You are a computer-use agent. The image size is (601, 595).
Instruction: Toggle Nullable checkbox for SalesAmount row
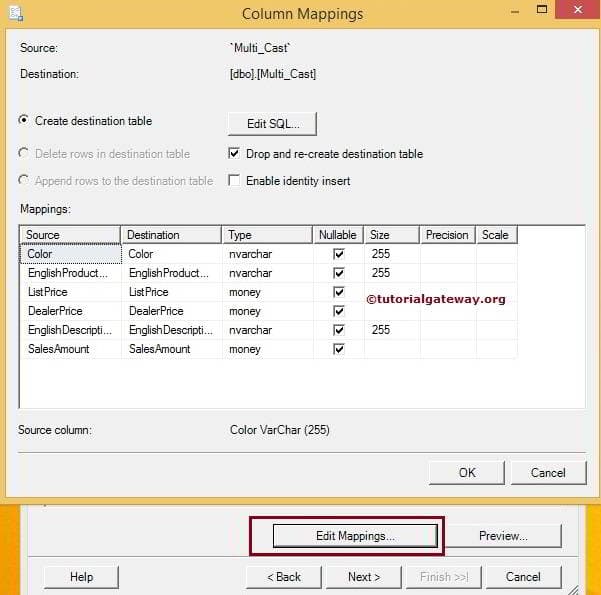[339, 349]
